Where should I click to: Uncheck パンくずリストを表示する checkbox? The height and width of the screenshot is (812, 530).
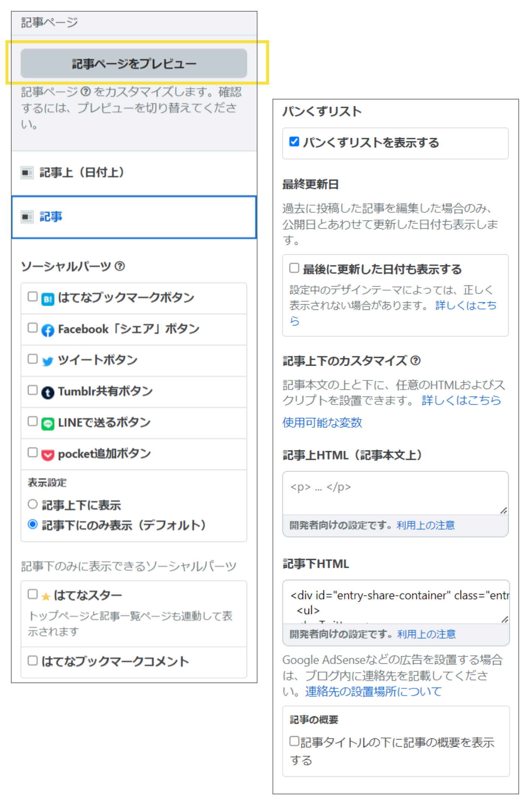click(x=294, y=142)
